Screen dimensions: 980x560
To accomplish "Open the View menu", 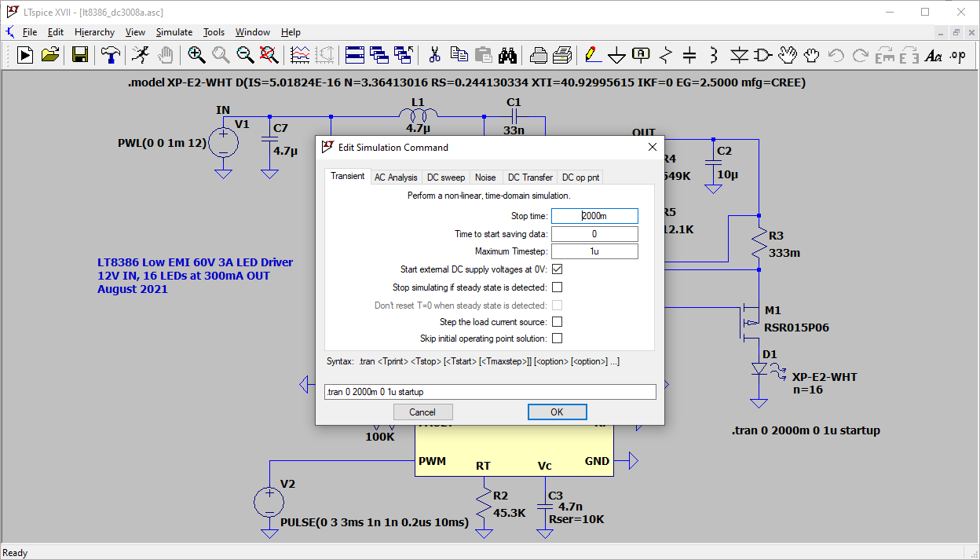I will [x=135, y=32].
